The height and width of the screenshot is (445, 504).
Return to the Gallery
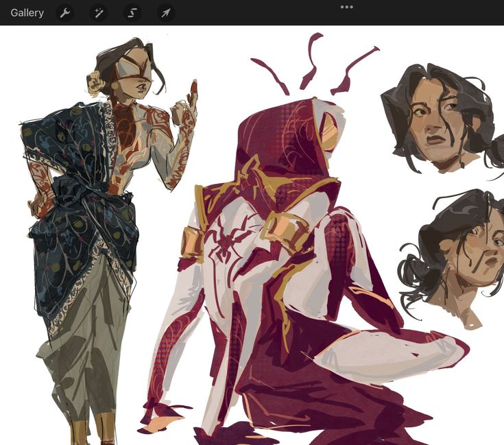click(27, 13)
